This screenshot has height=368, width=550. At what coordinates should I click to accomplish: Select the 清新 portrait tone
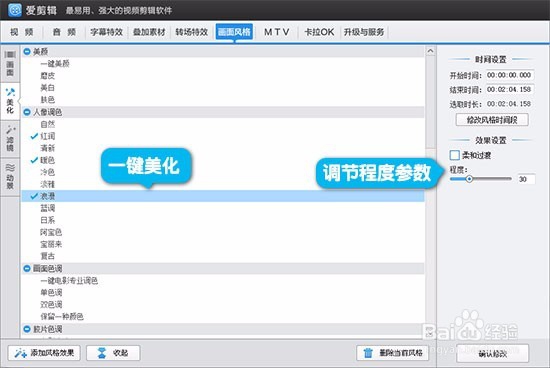point(48,148)
